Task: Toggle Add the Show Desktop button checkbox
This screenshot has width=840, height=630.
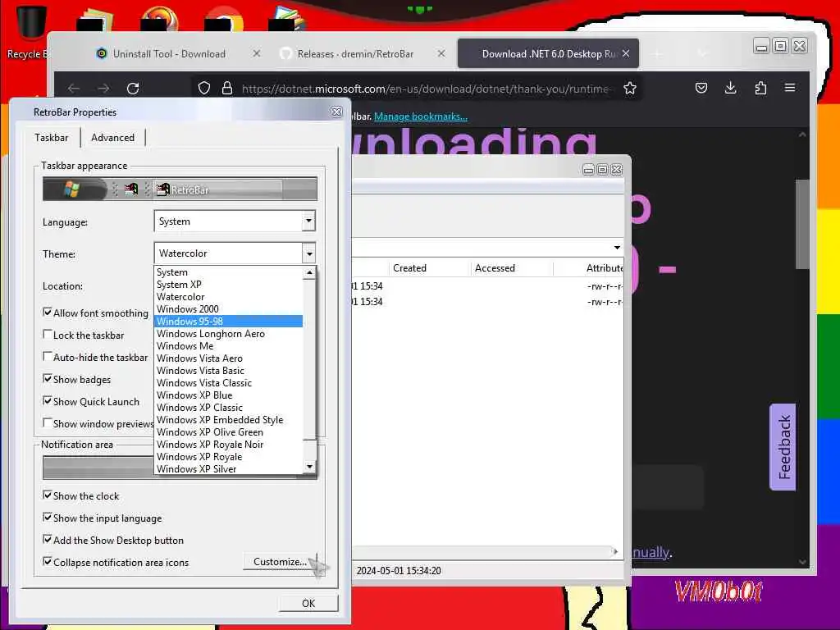Action: click(x=48, y=540)
